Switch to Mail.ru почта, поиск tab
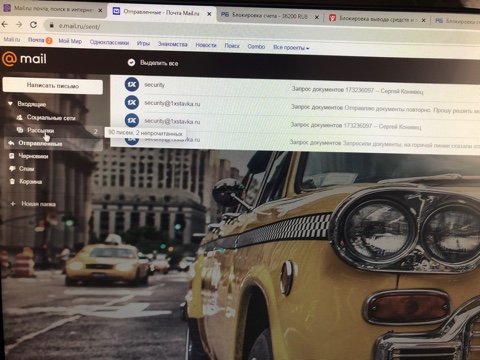This screenshot has width=480, height=360. [x=53, y=9]
